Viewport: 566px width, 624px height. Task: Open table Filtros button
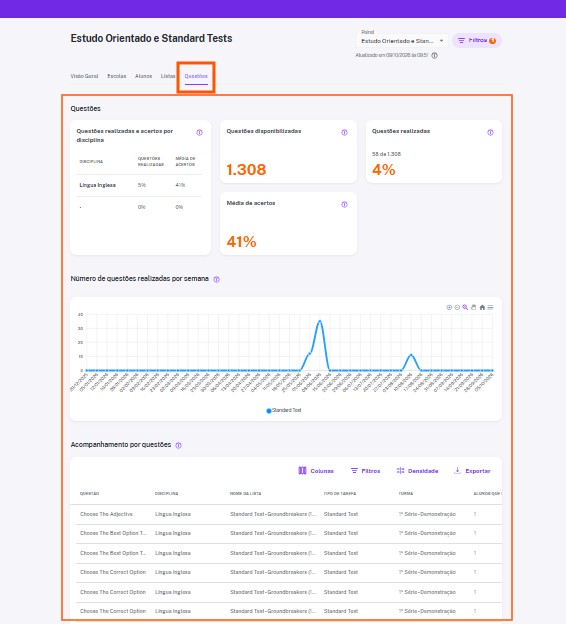(365, 471)
